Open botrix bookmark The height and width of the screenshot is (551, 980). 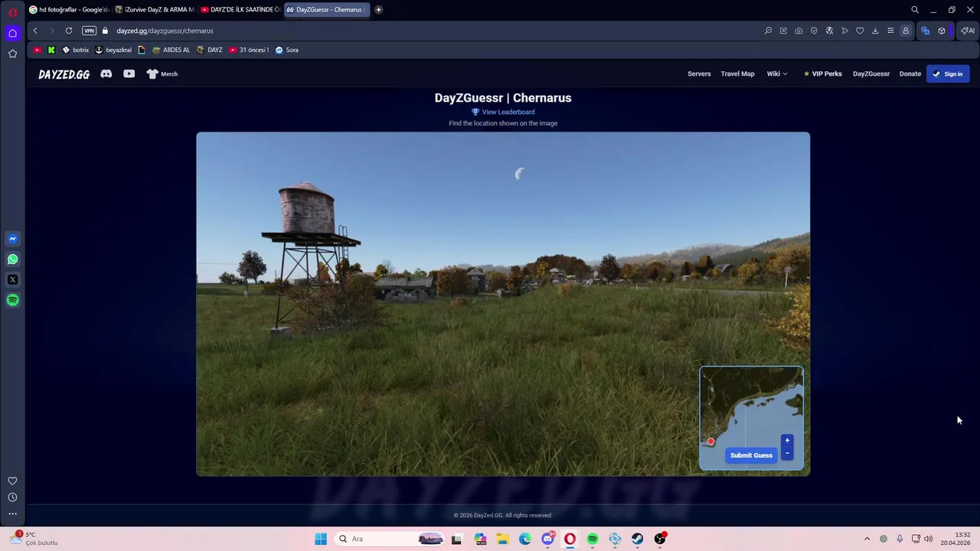tap(75, 50)
